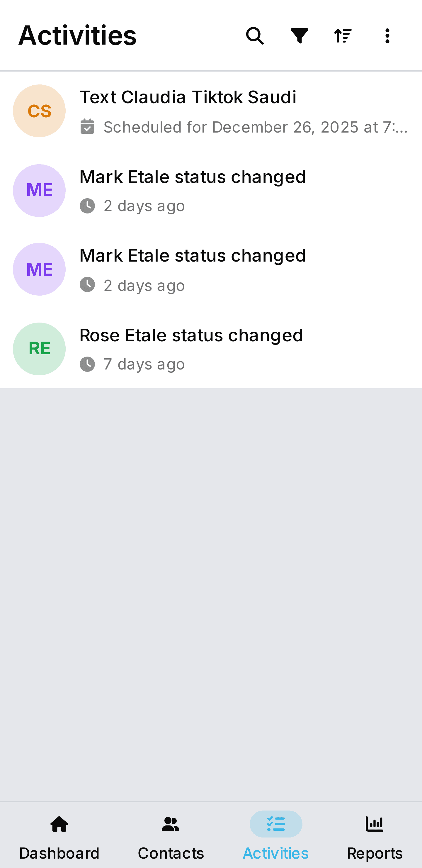Image resolution: width=422 pixels, height=868 pixels.
Task: Tap the CS avatar circle
Action: coord(39,111)
